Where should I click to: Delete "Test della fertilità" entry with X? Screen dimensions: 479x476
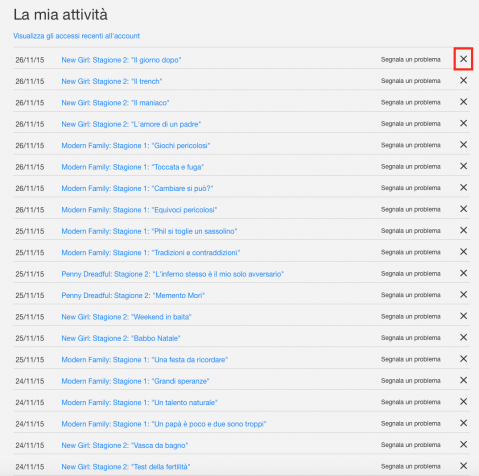click(x=463, y=466)
